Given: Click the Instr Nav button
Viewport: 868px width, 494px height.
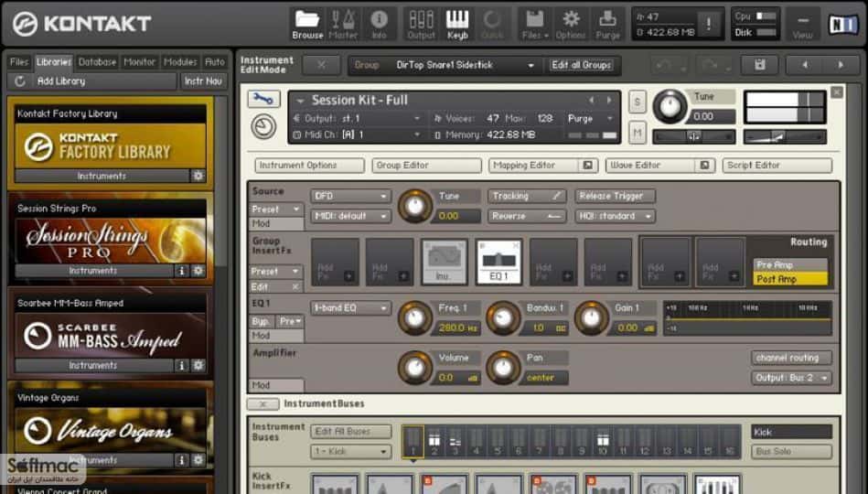Looking at the screenshot, I should click(203, 81).
